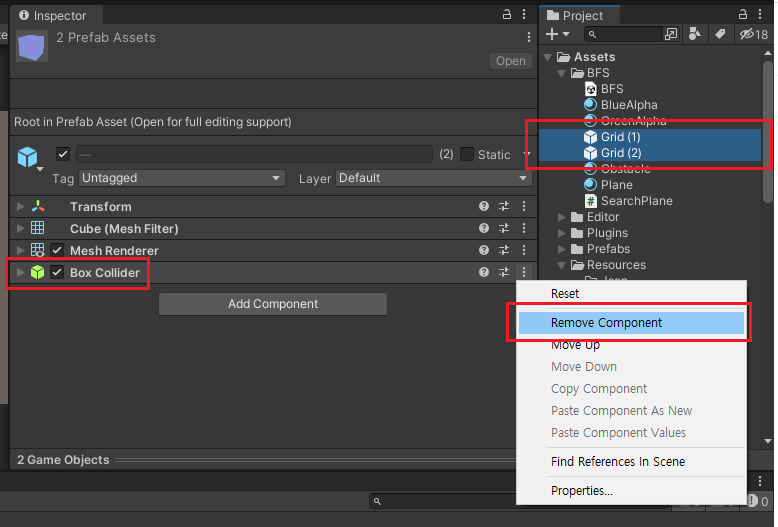The height and width of the screenshot is (527, 778).
Task: Click the Cube Mesh Filter grid icon
Action: pos(38,228)
